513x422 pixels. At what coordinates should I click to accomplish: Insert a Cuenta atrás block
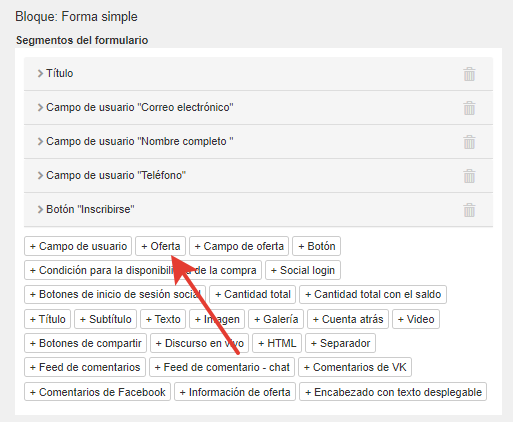(348, 319)
